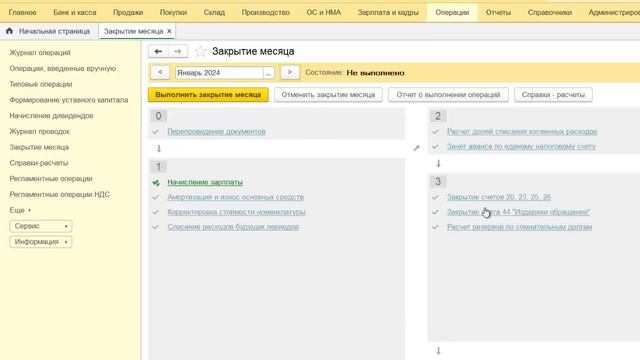Image resolution: width=640 pixels, height=360 pixels.
Task: Open the Склад section
Action: tap(214, 13)
